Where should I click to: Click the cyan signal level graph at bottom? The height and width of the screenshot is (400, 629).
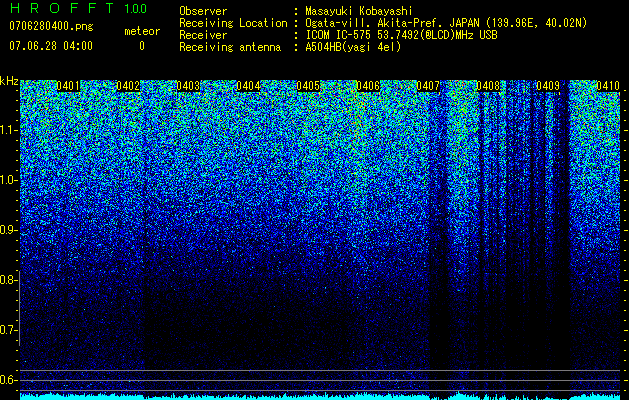pos(320,396)
